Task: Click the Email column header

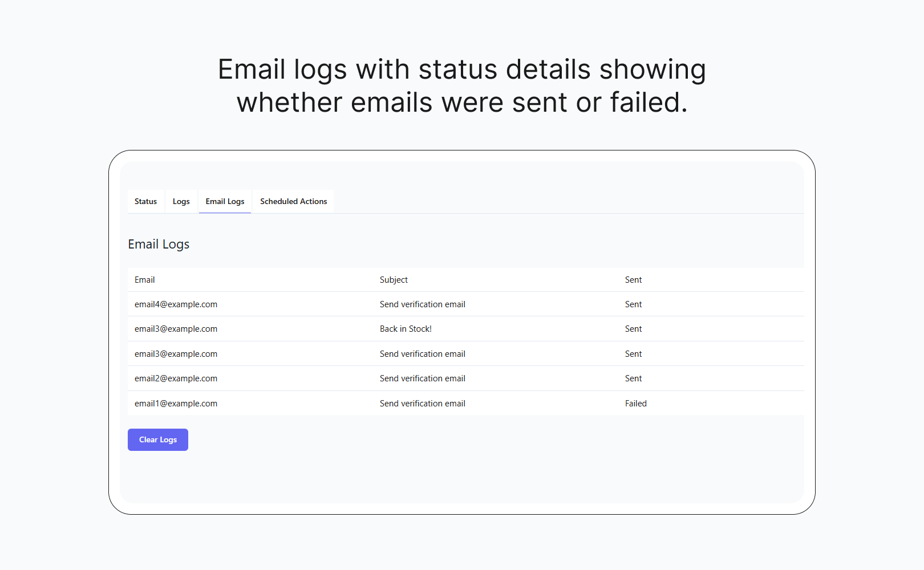Action: (145, 280)
